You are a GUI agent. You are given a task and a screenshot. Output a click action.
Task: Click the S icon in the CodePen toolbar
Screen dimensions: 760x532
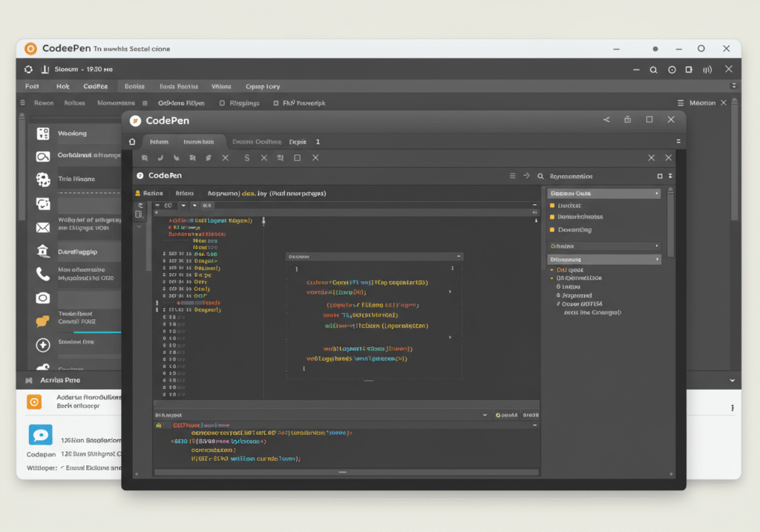click(x=246, y=158)
